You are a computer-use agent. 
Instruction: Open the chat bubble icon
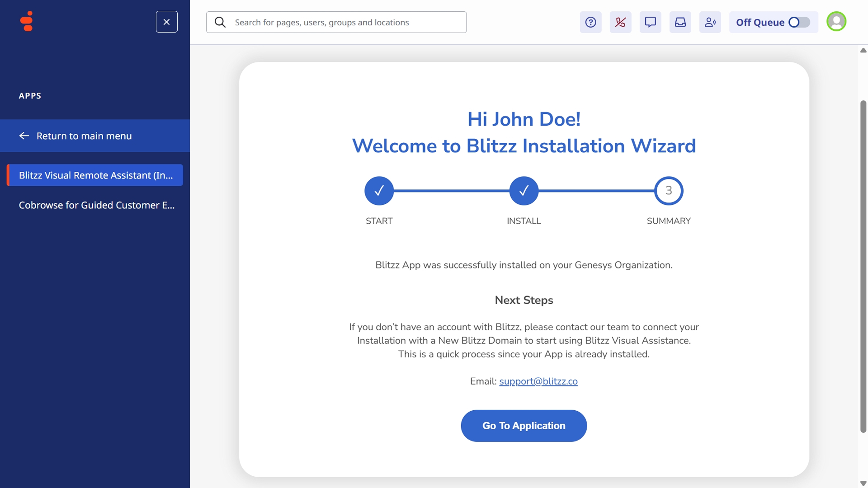coord(650,22)
